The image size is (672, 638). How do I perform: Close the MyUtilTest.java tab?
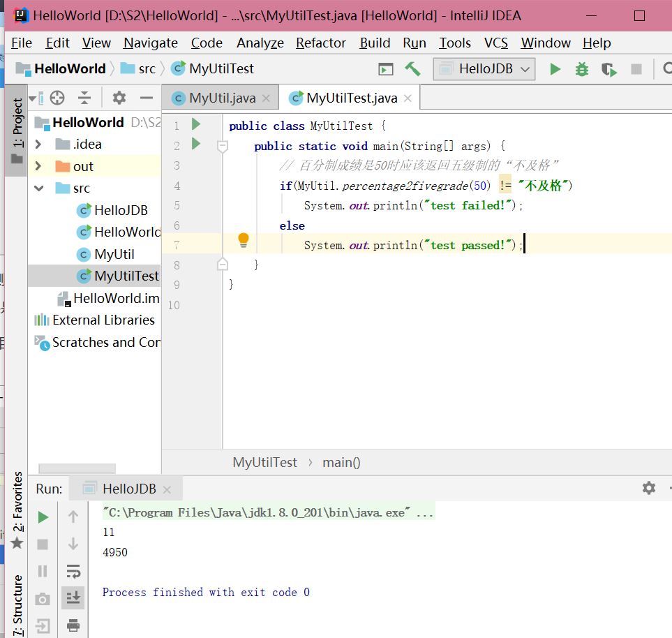pos(408,98)
